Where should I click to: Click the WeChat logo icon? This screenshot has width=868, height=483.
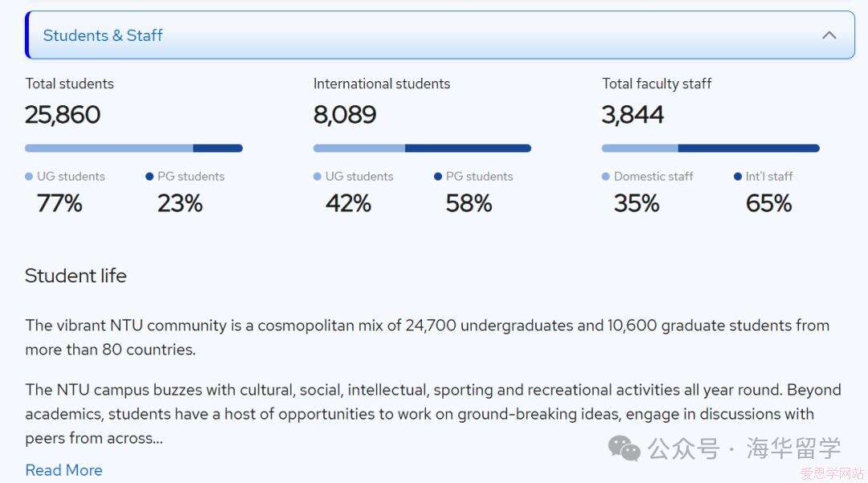tap(624, 448)
